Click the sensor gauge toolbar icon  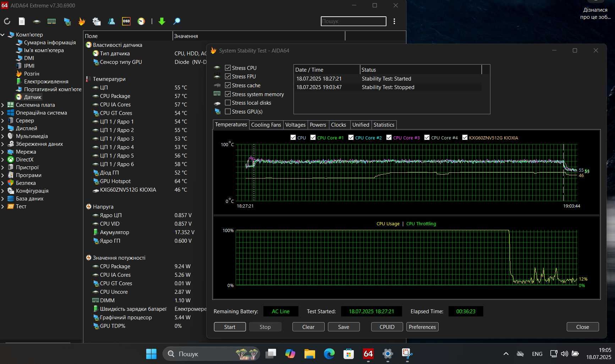(141, 21)
